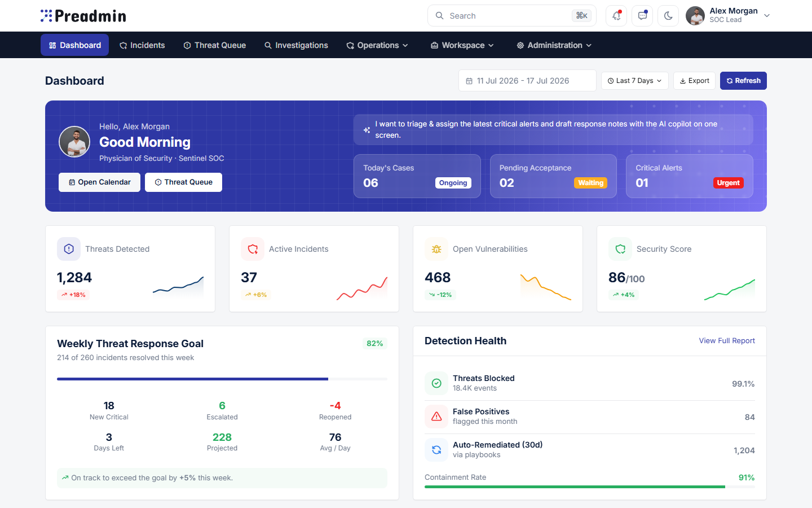Expand the Workspace menu
Viewport: 812px width, 508px height.
pyautogui.click(x=462, y=45)
